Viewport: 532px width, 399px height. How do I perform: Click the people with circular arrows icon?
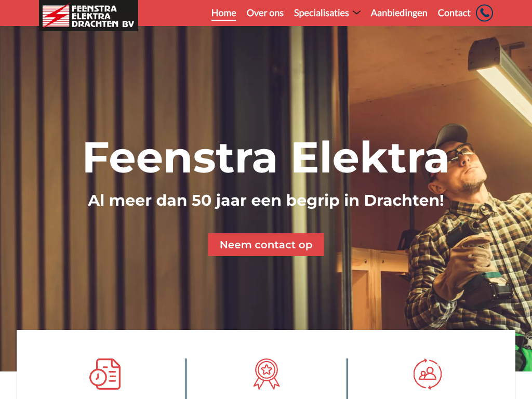[428, 374]
